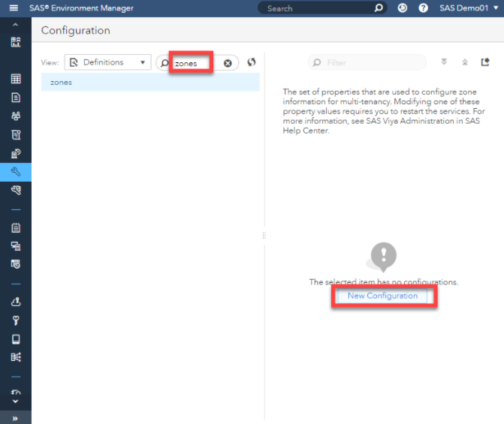The height and width of the screenshot is (424, 504).
Task: Open the Logs notepad icon in sidebar
Action: pyautogui.click(x=16, y=227)
